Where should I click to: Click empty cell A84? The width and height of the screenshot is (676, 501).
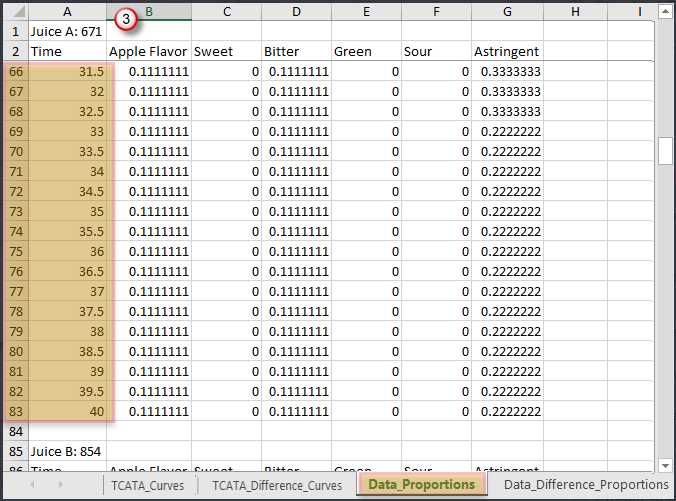click(x=67, y=431)
